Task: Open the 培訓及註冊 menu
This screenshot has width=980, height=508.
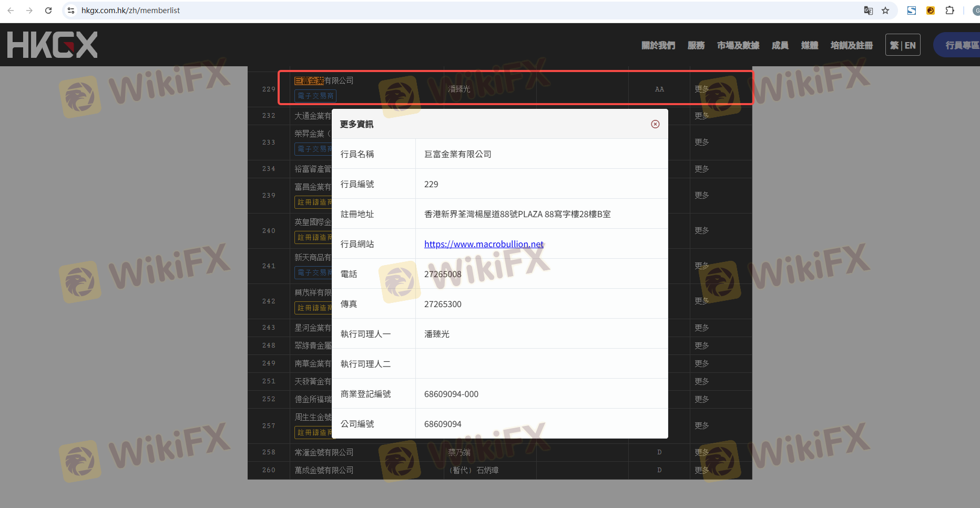Action: pos(852,45)
